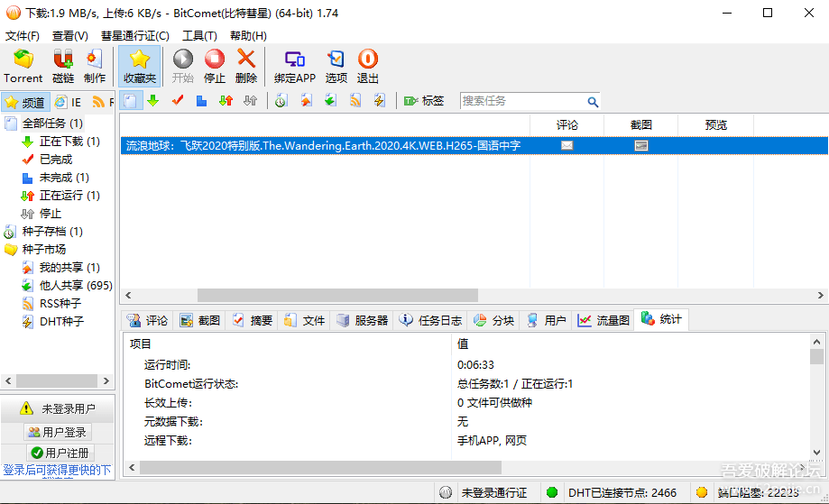Click the 登录后可获得更快的下 link

[57, 470]
